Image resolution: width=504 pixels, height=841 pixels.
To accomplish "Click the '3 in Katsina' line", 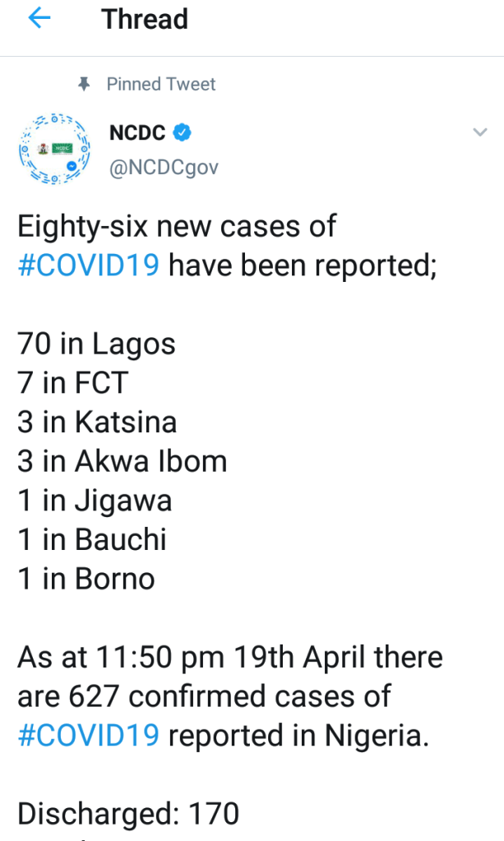I will (x=97, y=422).
